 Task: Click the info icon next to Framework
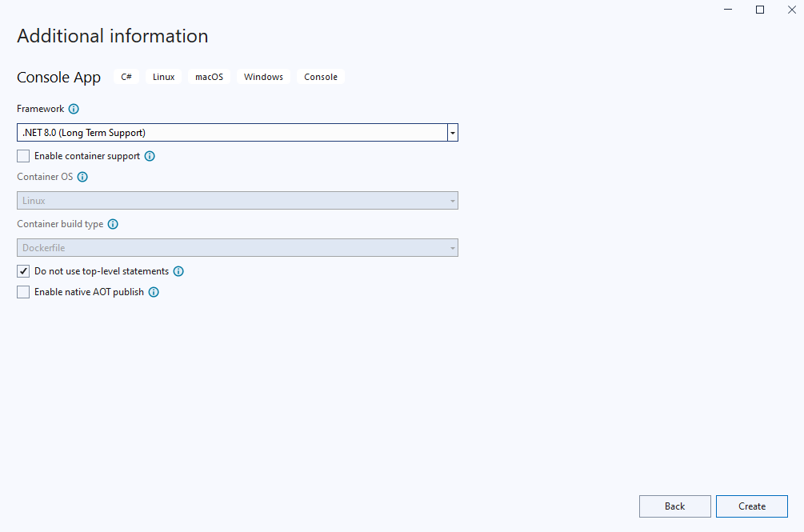pyautogui.click(x=74, y=109)
